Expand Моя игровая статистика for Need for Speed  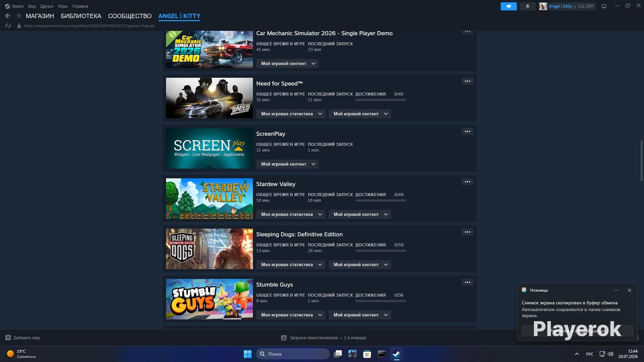pos(291,114)
